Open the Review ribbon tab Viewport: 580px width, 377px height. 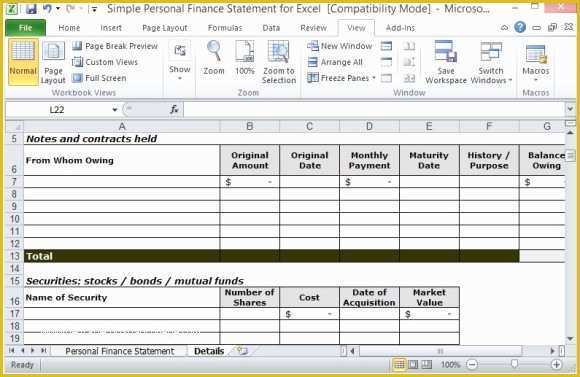click(313, 28)
